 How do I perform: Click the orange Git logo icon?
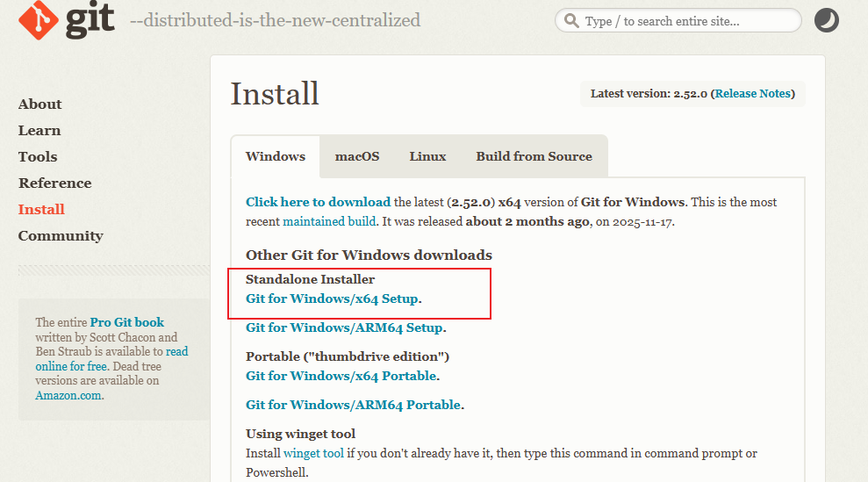(x=39, y=20)
